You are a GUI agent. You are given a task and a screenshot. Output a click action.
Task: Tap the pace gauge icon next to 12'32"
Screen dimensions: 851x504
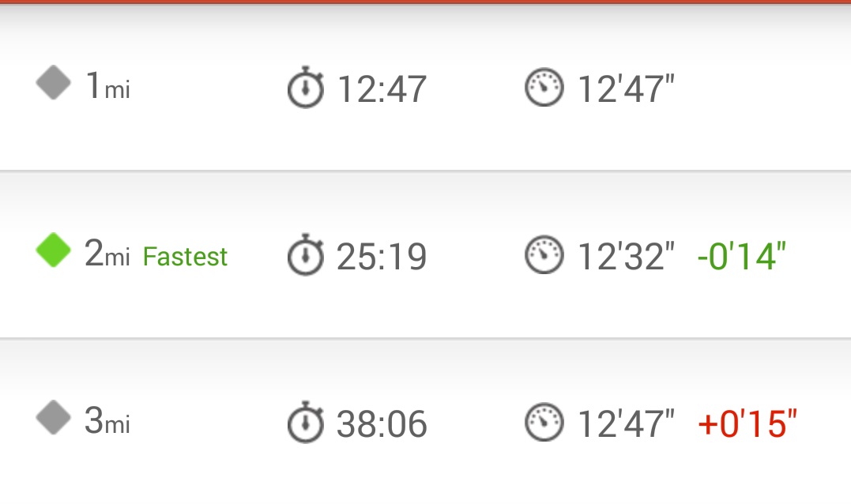pos(544,256)
